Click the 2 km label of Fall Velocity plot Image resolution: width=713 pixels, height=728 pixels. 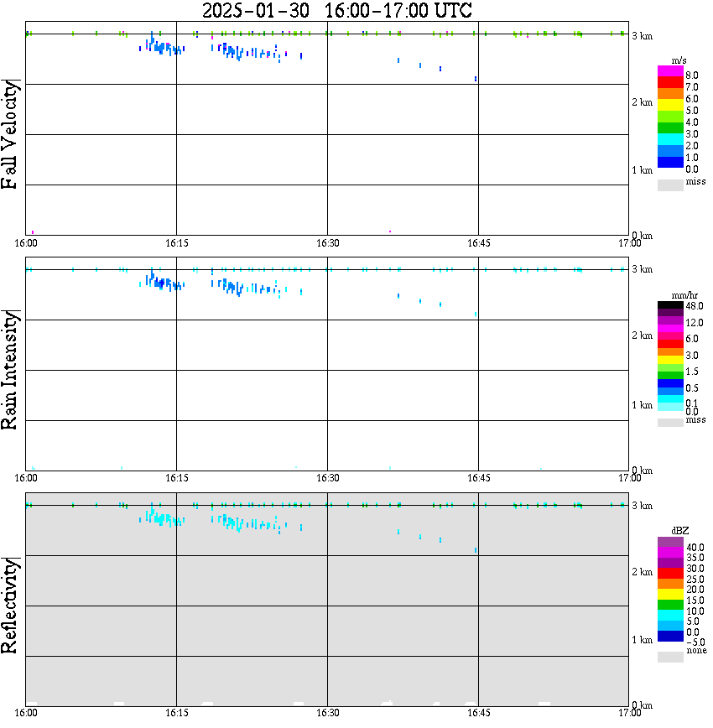[x=642, y=102]
